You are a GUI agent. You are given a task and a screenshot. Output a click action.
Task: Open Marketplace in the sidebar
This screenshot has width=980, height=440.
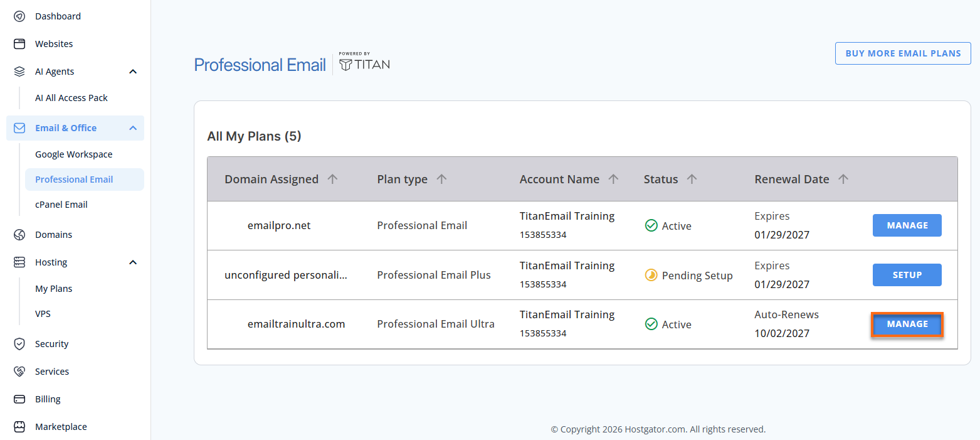tap(61, 427)
